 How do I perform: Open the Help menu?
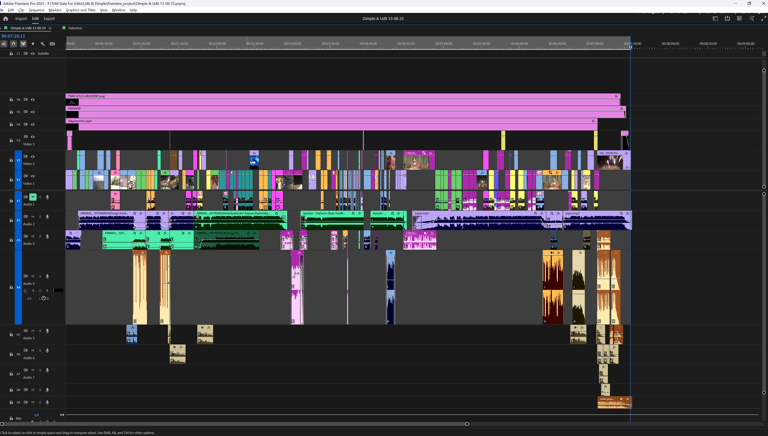(133, 10)
